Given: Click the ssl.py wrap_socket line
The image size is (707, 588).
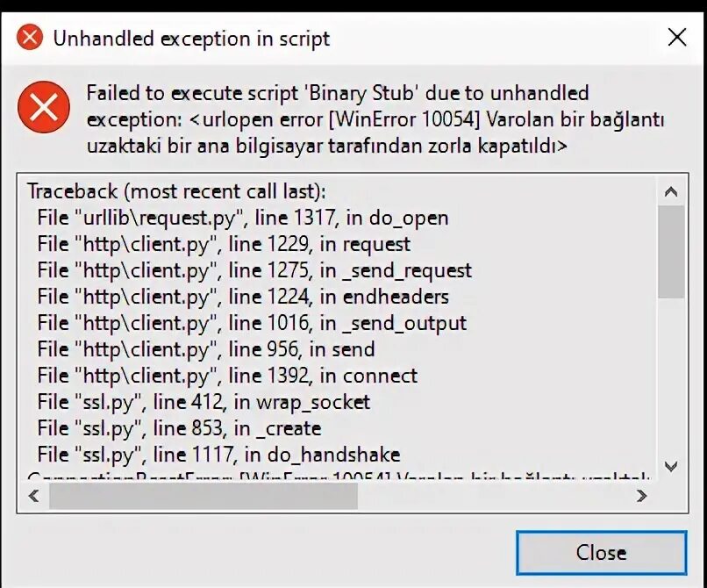Looking at the screenshot, I should 204,402.
